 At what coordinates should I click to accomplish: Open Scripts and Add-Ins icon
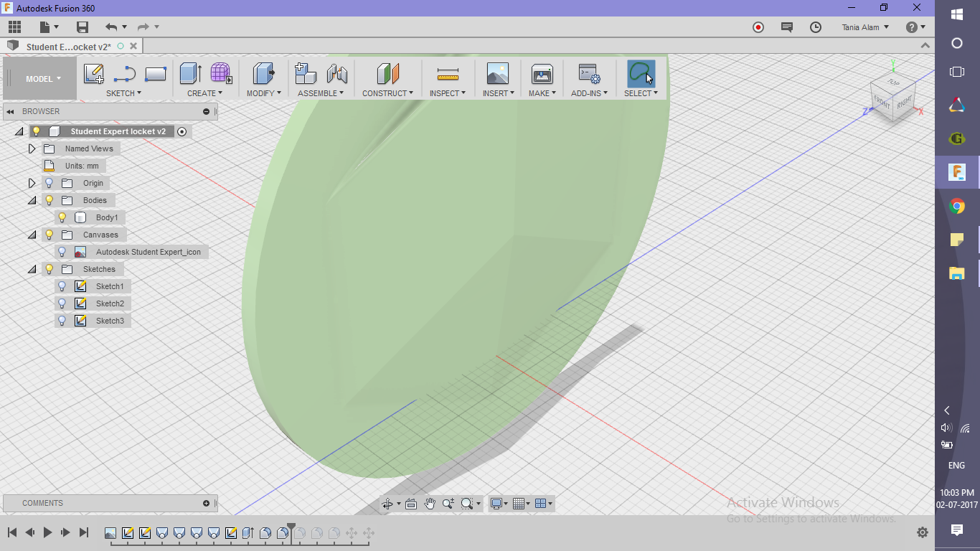click(589, 75)
